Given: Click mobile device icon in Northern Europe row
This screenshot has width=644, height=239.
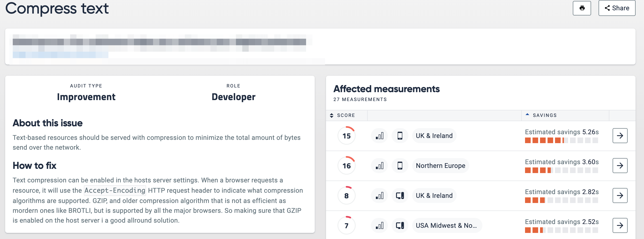Looking at the screenshot, I should (400, 166).
